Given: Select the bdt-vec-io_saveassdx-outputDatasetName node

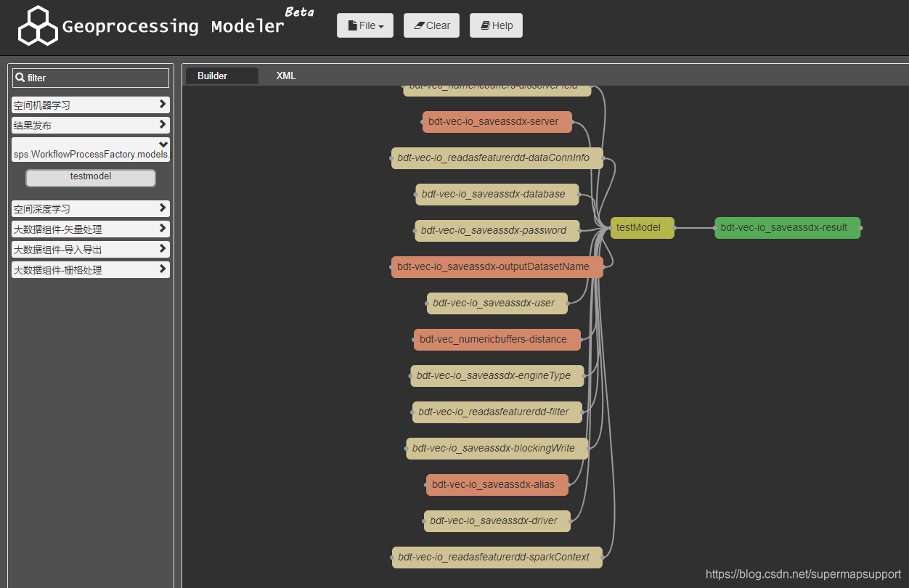Looking at the screenshot, I should point(497,267).
